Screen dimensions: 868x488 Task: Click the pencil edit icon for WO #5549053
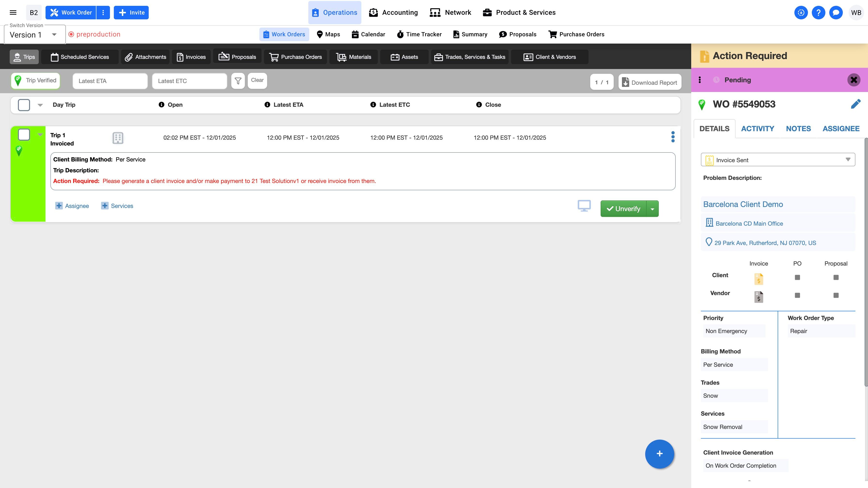tap(855, 104)
